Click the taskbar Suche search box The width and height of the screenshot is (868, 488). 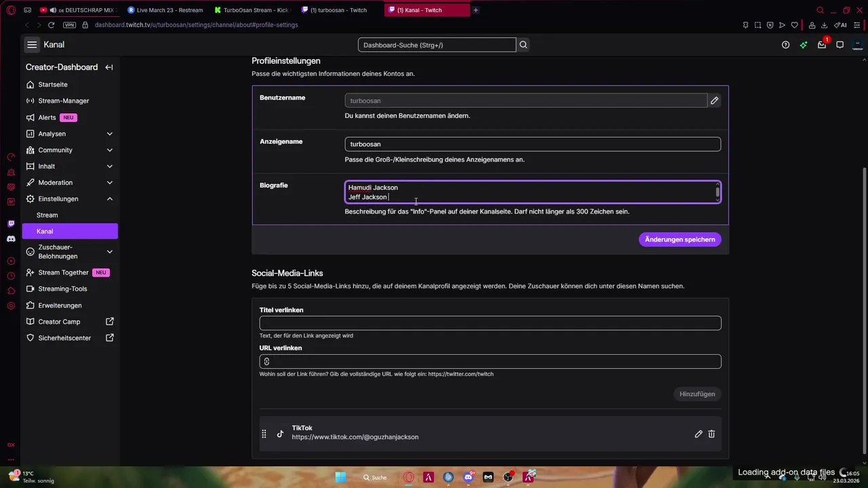[x=374, y=477]
